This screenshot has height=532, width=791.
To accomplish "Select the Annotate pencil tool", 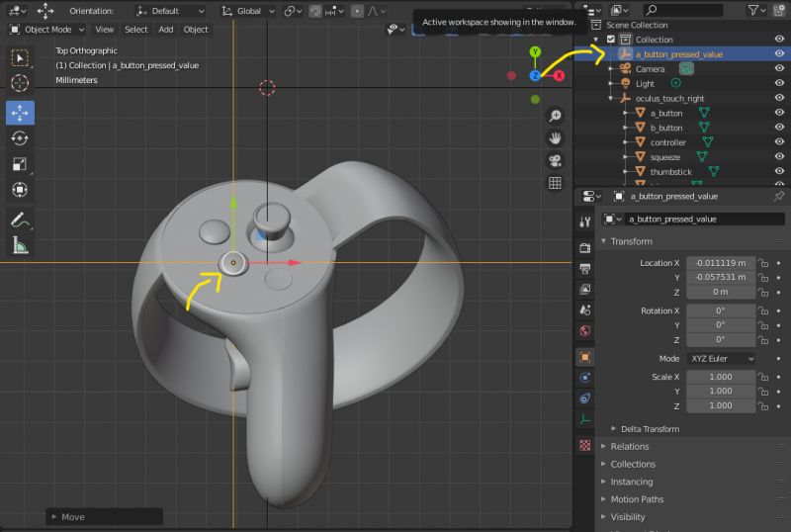I will click(x=20, y=221).
